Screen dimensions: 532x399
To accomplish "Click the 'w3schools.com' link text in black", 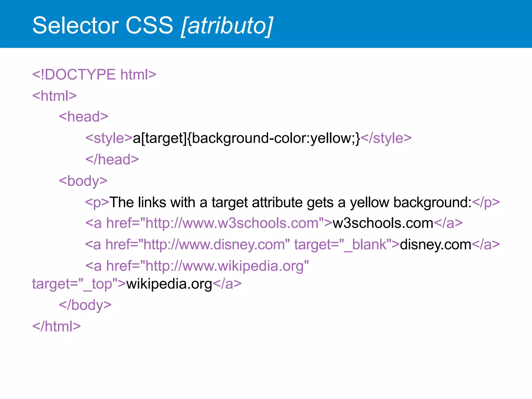I will (383, 223).
